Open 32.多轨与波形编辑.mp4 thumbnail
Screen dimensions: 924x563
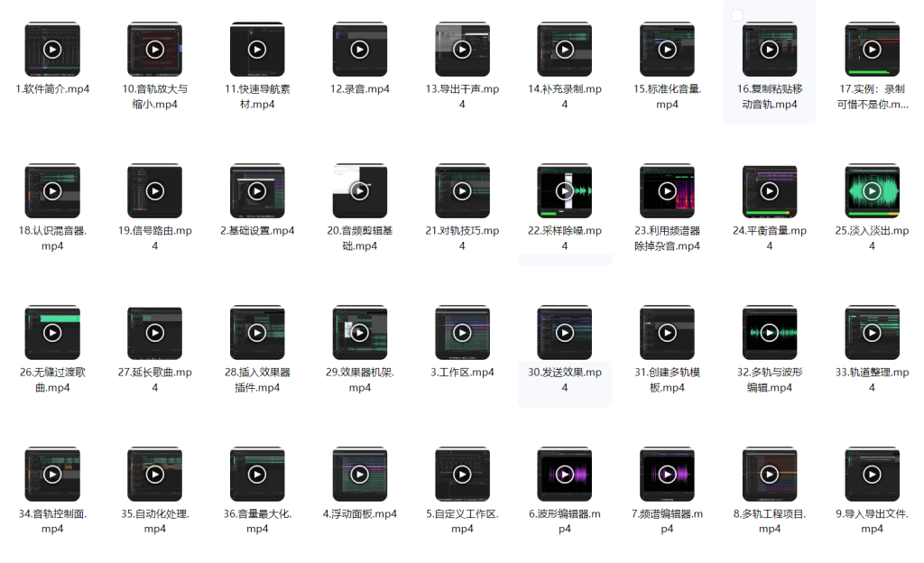tap(769, 333)
